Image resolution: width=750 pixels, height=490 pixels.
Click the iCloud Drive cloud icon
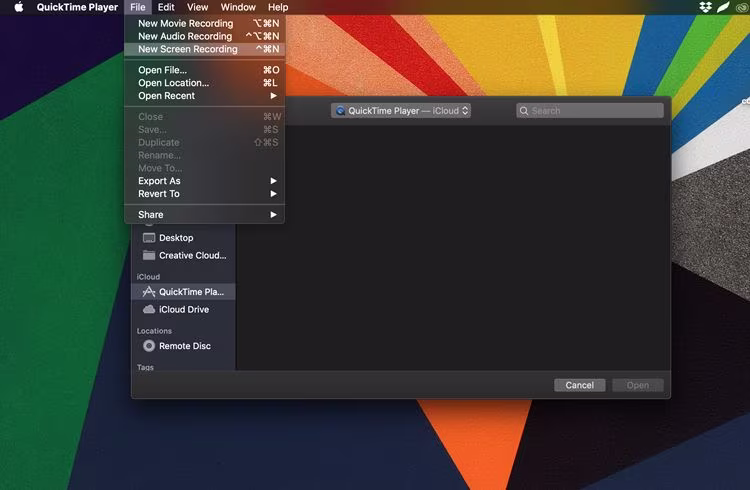(149, 310)
